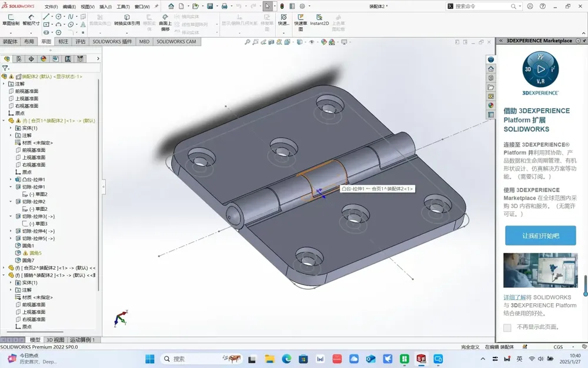588x368 pixels.
Task: Open the FeatureManager design tree tab
Action: pos(6,58)
